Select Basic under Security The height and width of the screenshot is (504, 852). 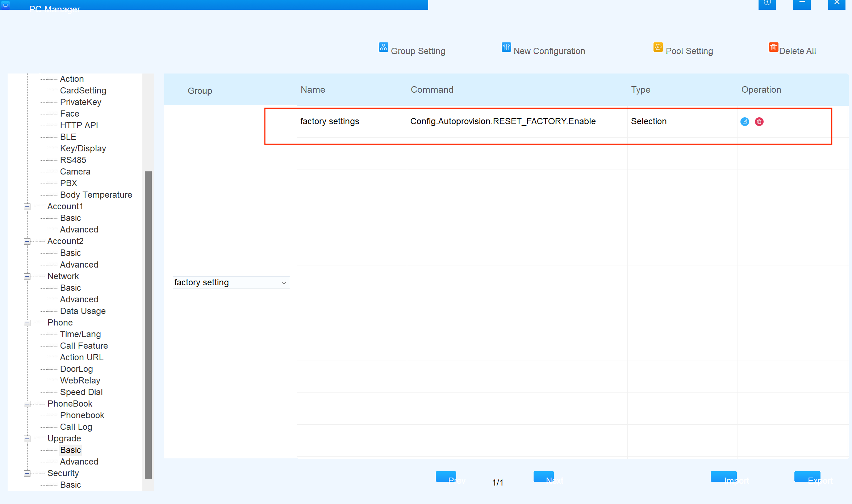70,485
